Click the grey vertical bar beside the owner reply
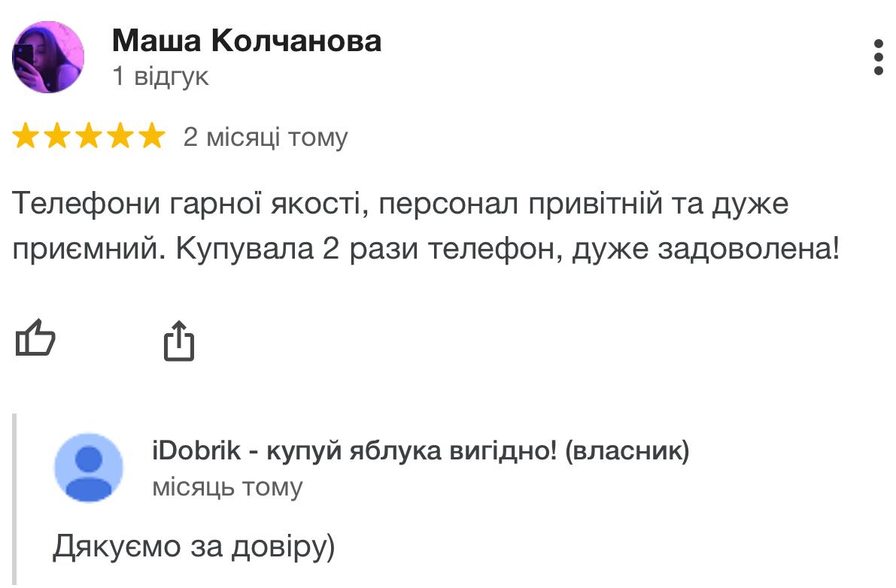Screen dimensions: 896x588 (15, 499)
